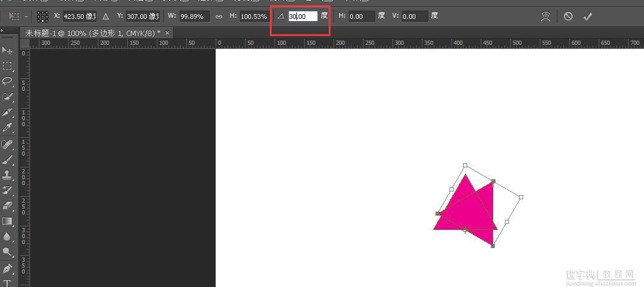Select the Move tool
This screenshot has height=287, width=644.
tap(8, 50)
